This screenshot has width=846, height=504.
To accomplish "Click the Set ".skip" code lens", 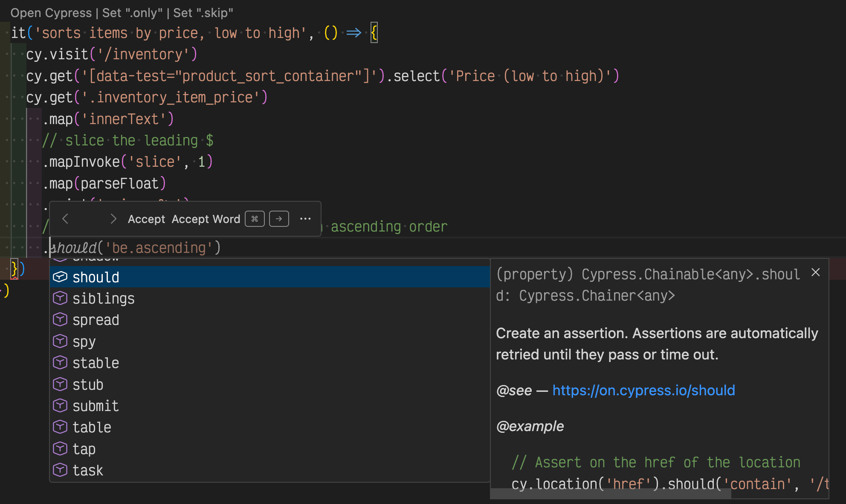I will 203,13.
